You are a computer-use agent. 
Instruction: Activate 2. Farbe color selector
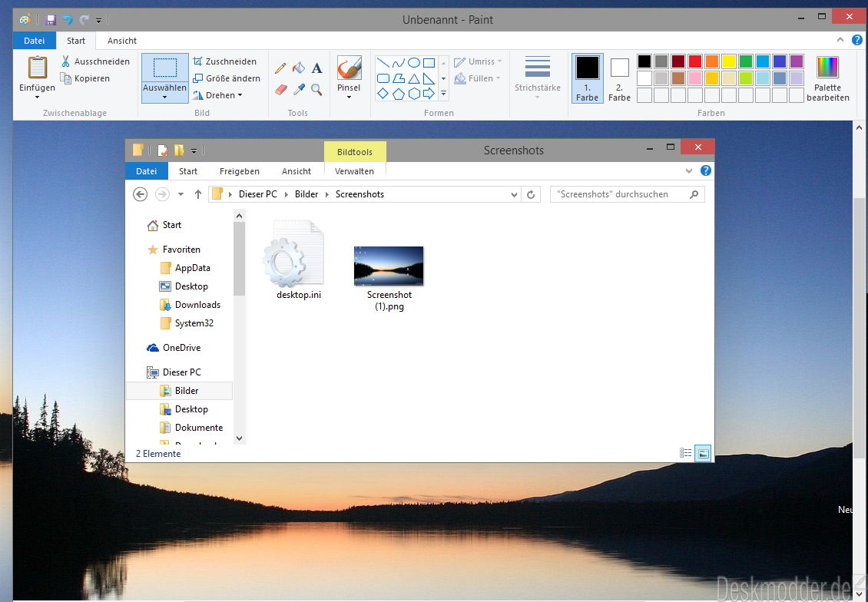tap(619, 78)
